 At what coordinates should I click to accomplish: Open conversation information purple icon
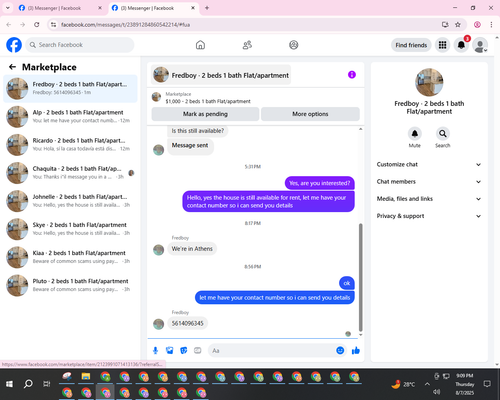tap(352, 75)
